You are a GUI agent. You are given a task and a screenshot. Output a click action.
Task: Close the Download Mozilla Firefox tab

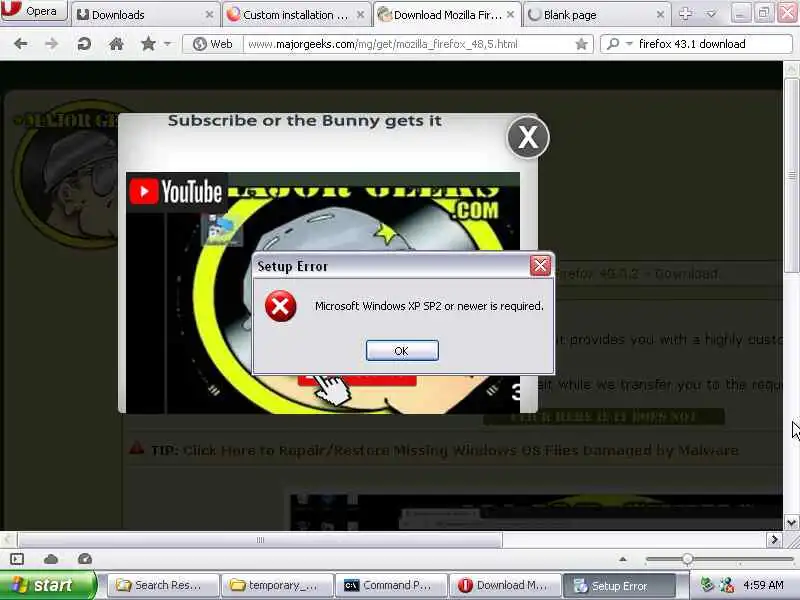coord(510,15)
